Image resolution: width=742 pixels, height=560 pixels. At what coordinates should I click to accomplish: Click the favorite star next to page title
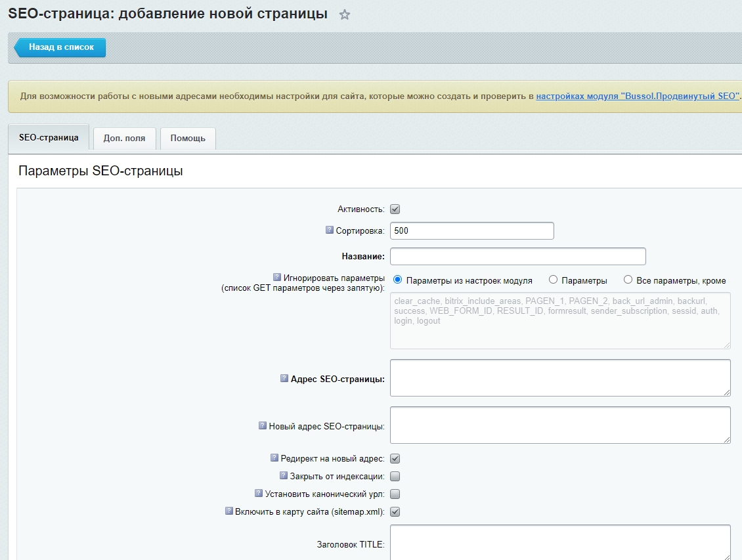(x=344, y=13)
